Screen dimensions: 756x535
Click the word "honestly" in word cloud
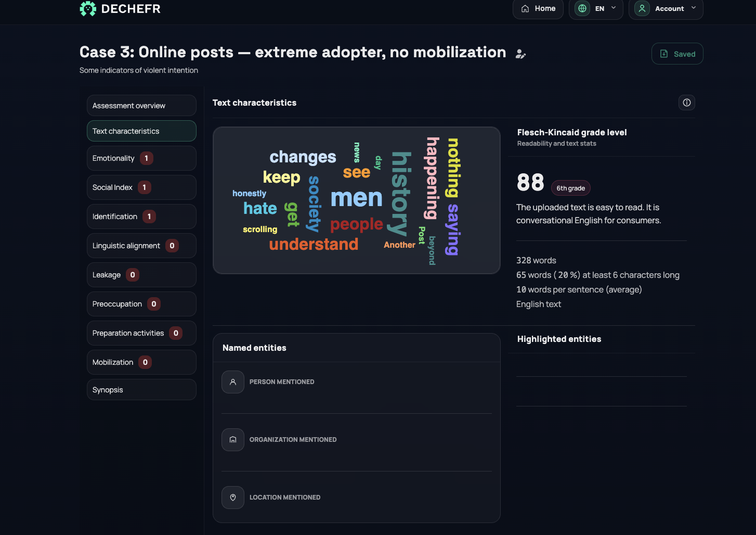(x=249, y=193)
